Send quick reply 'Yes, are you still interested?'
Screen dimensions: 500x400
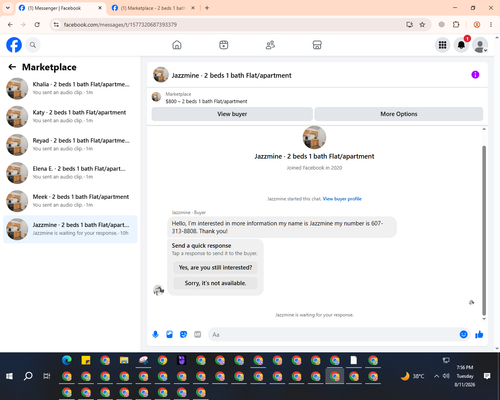[x=215, y=267]
